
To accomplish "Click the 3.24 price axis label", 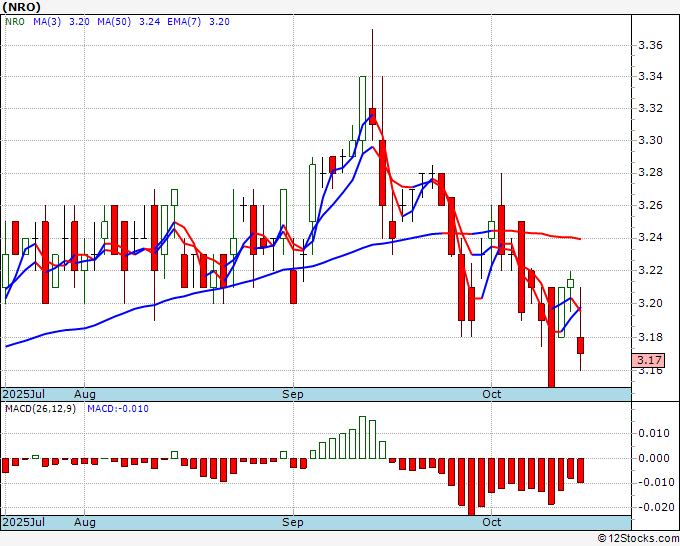I will (651, 238).
